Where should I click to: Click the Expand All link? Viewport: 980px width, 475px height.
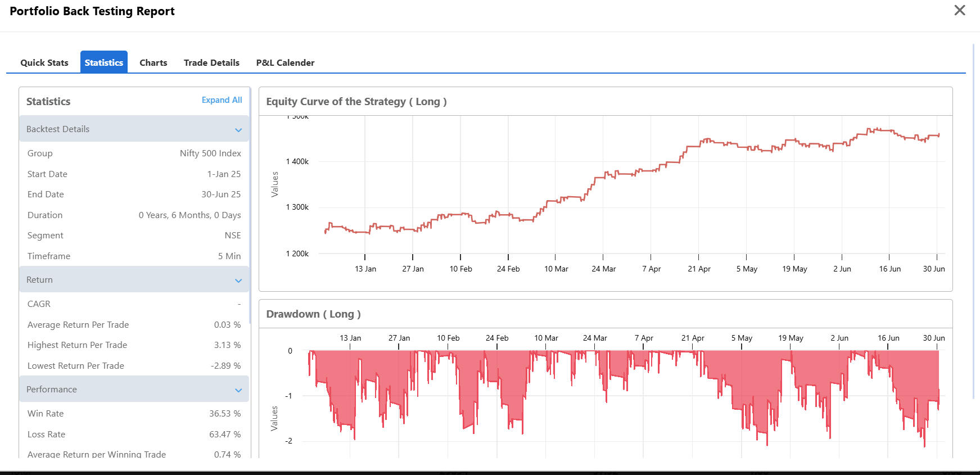[222, 100]
